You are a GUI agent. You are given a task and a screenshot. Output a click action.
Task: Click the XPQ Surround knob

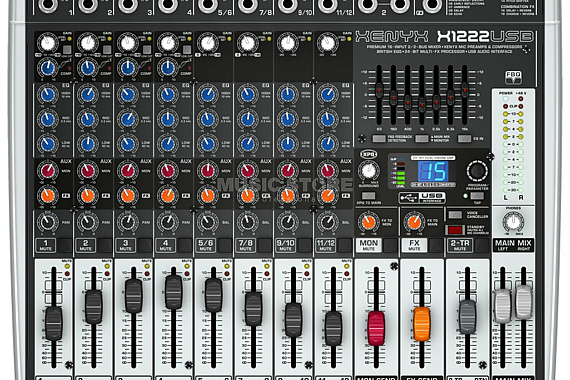click(368, 171)
